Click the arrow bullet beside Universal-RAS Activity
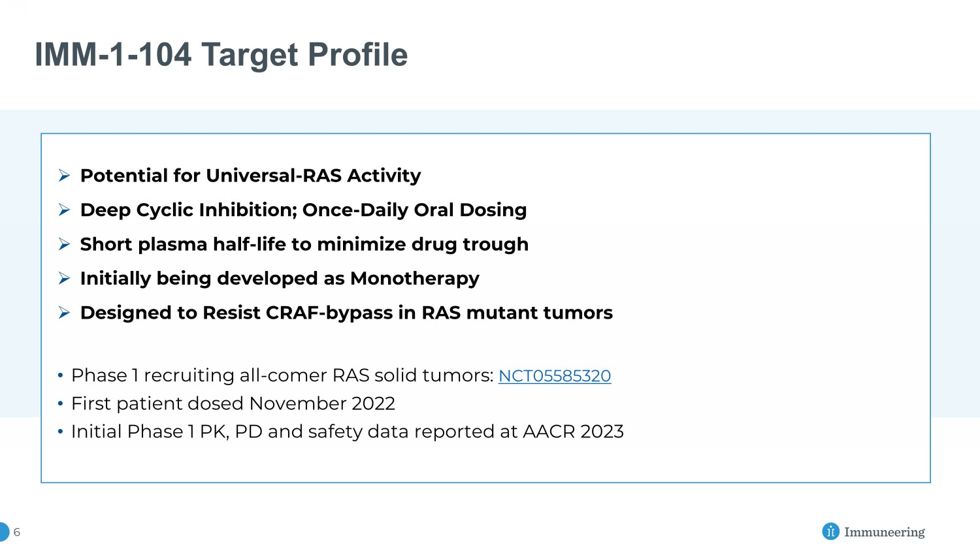Viewport: 980px width, 551px height. point(64,176)
